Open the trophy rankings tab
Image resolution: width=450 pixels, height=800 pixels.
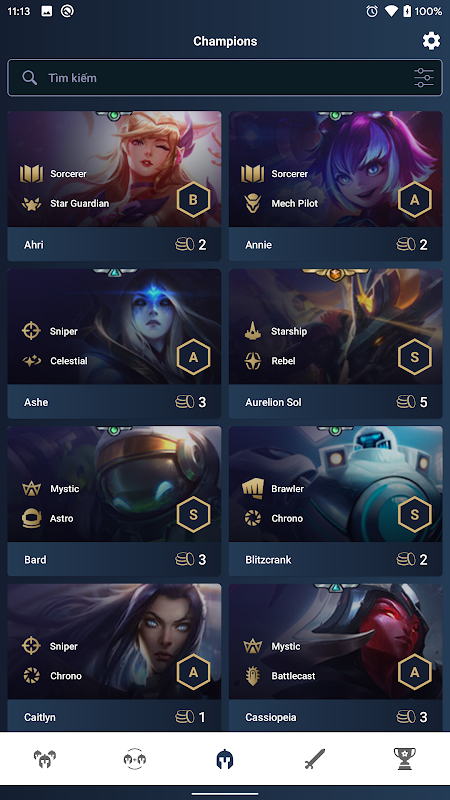405,759
